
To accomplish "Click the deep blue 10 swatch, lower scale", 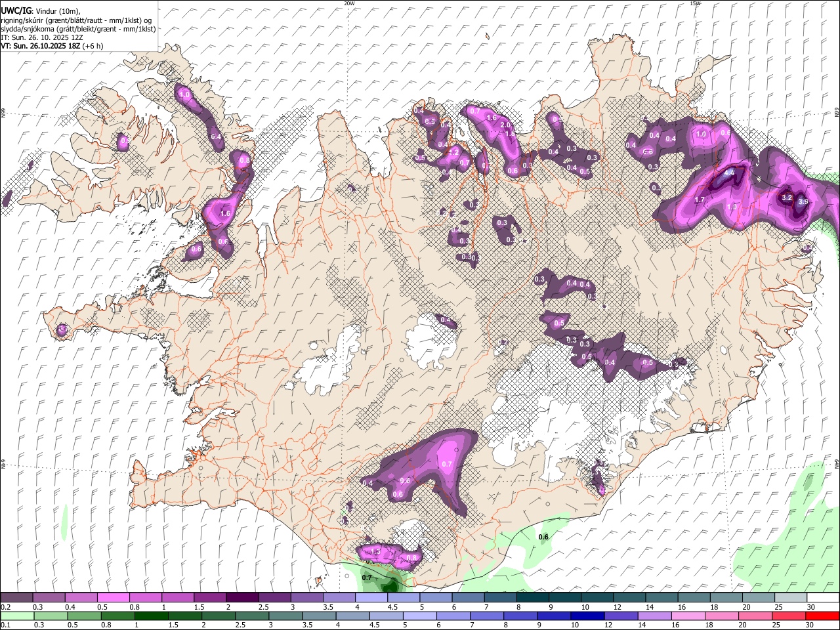I will (x=587, y=616).
